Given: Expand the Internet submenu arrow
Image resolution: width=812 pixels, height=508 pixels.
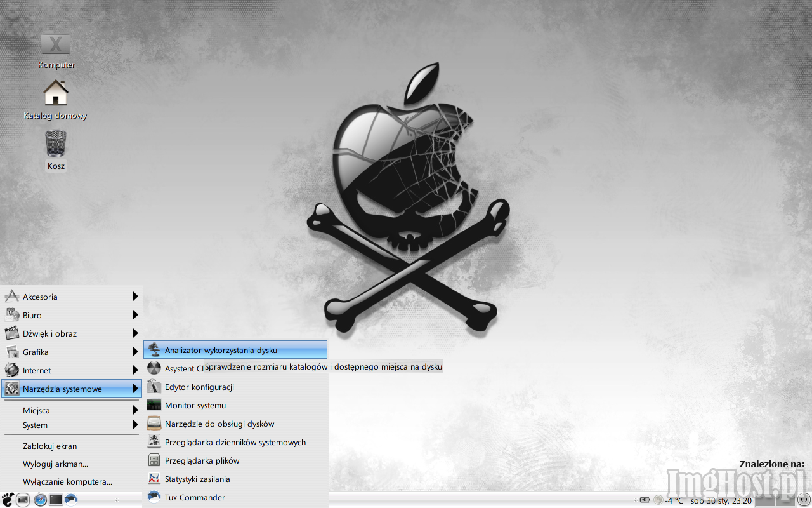Looking at the screenshot, I should point(135,370).
